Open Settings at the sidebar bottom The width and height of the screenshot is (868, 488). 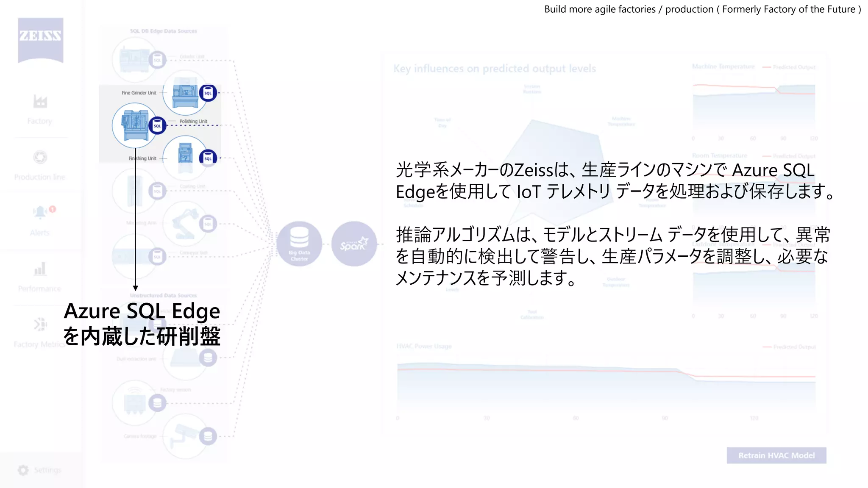40,470
